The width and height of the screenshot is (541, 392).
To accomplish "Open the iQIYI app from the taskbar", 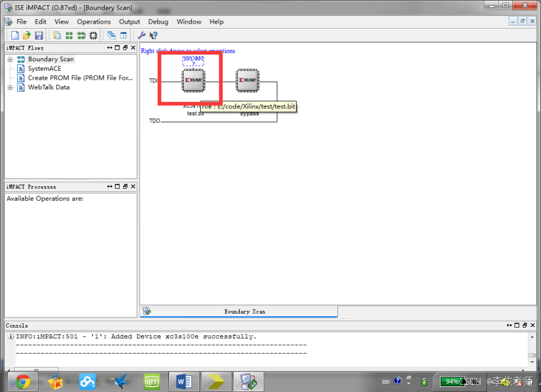I will click(152, 381).
